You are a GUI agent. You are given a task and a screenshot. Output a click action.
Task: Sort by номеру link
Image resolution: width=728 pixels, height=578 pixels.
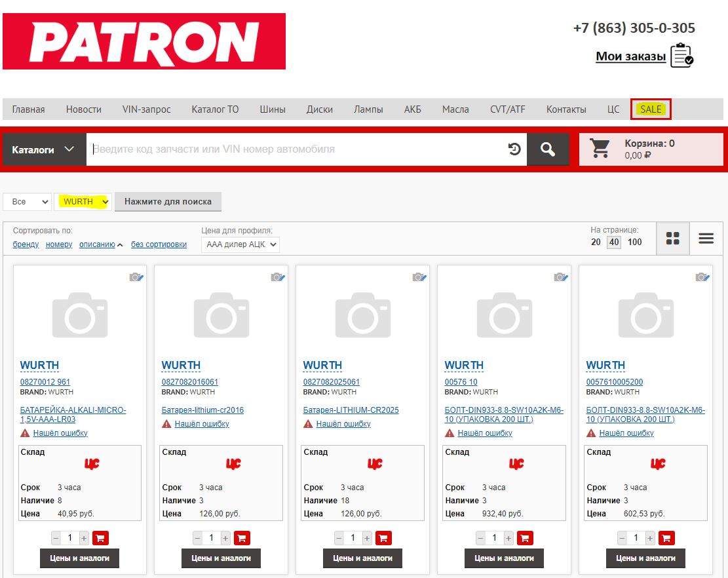(59, 244)
